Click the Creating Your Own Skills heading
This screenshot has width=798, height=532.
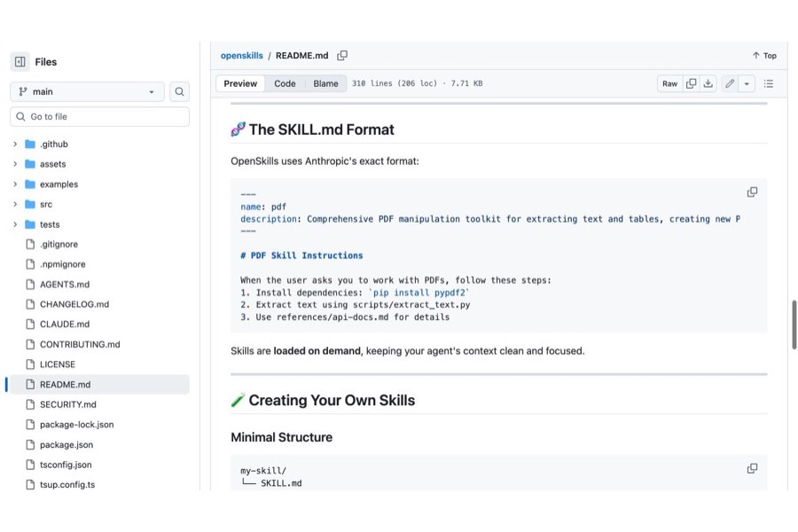[x=332, y=401]
